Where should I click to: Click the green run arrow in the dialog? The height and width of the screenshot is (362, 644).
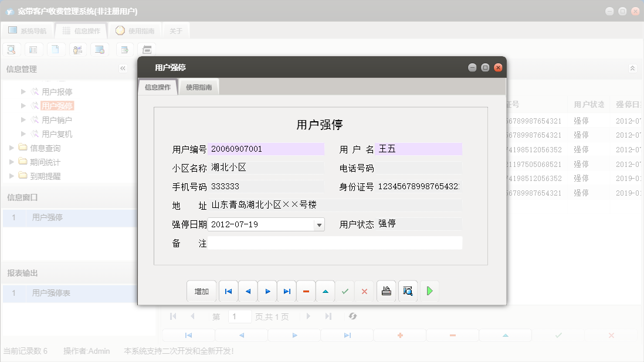coord(429,291)
